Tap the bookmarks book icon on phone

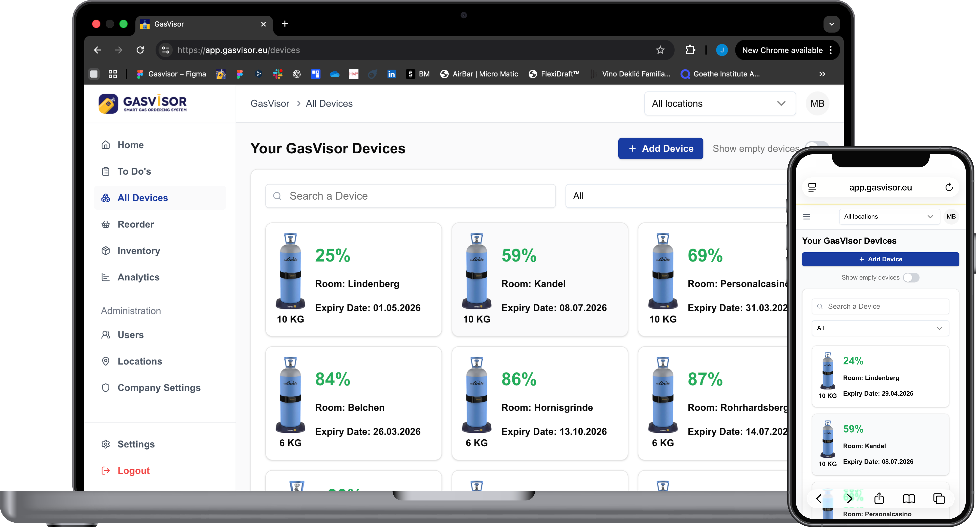tap(909, 499)
